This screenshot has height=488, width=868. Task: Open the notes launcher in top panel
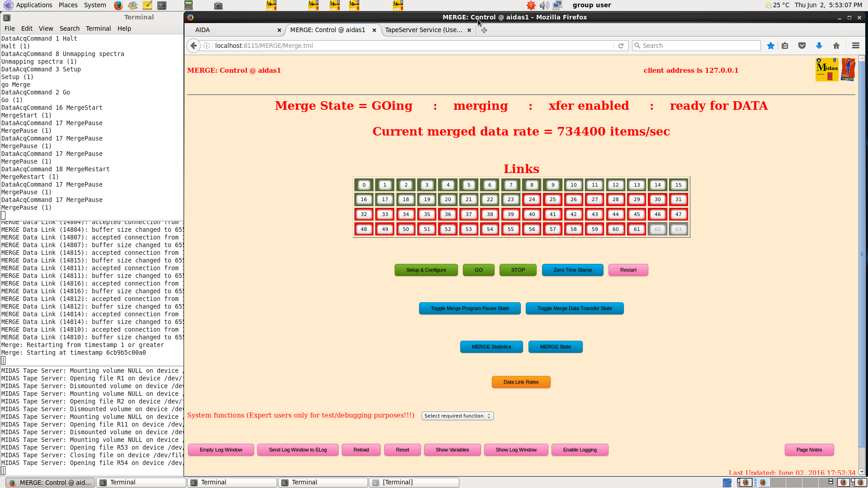point(147,5)
